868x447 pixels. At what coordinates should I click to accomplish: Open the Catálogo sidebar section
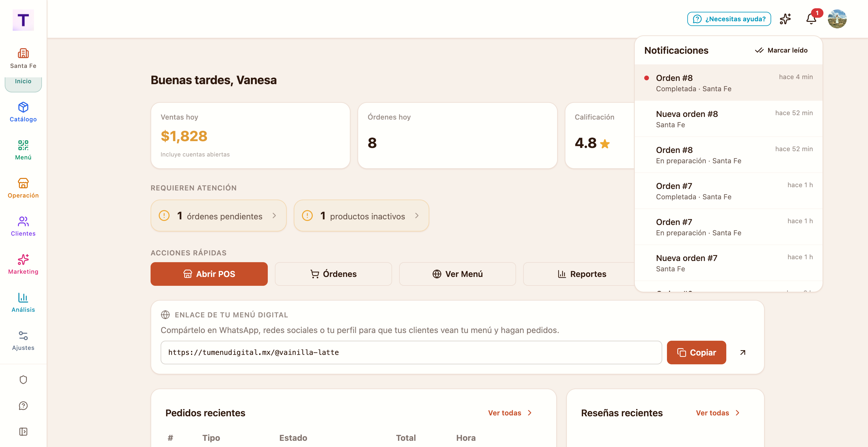pyautogui.click(x=23, y=112)
